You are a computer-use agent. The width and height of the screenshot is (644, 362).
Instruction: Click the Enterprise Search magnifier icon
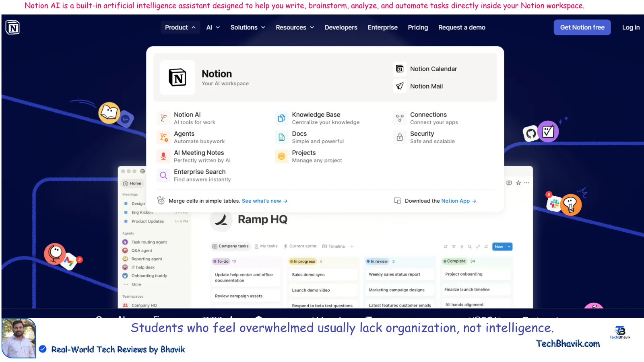(x=163, y=175)
